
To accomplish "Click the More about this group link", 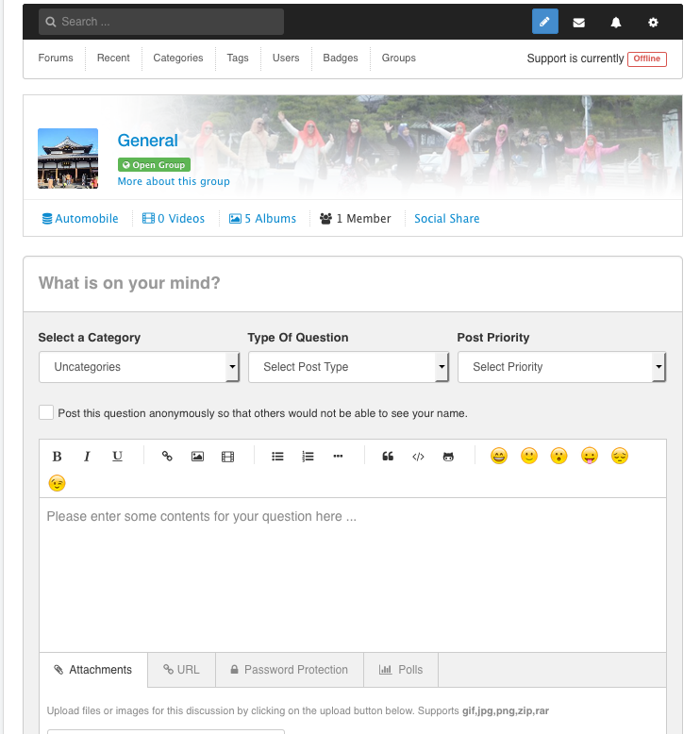I will point(174,181).
